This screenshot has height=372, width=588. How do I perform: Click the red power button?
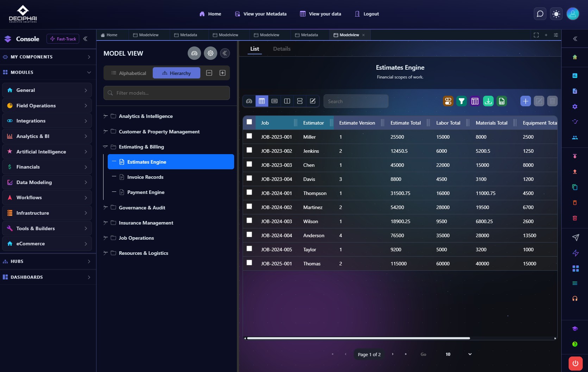(x=575, y=364)
